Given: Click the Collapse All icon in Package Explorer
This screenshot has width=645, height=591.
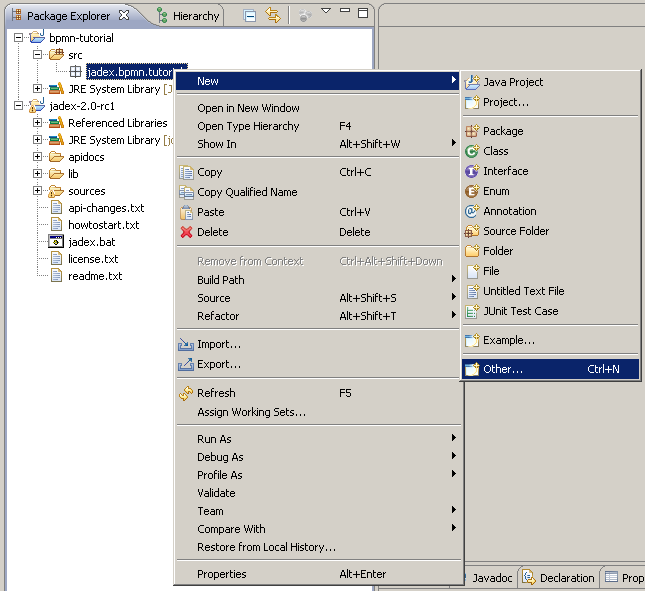Looking at the screenshot, I should coord(250,15).
